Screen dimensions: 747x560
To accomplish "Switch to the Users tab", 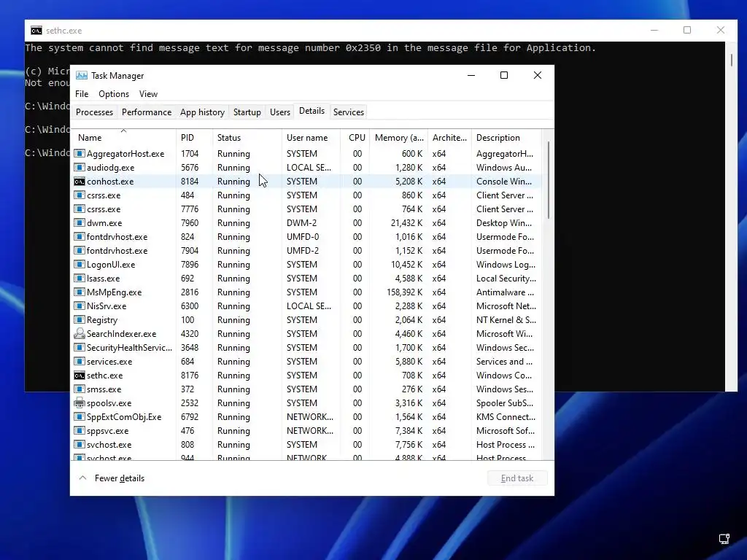I will (x=279, y=112).
